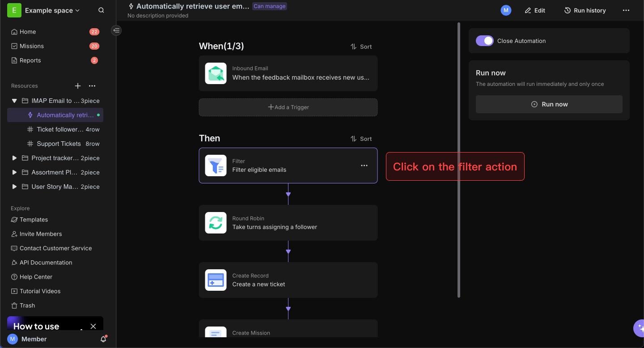Screen dimensions: 644x348
Task: Sort the Then actions
Action: [361, 139]
